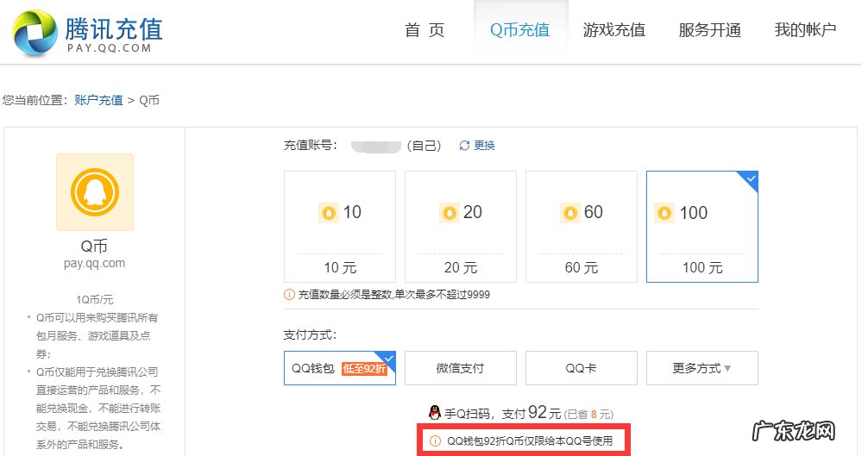The height and width of the screenshot is (456, 868).
Task: Open the 我的帐户 navigation tab
Action: (806, 30)
